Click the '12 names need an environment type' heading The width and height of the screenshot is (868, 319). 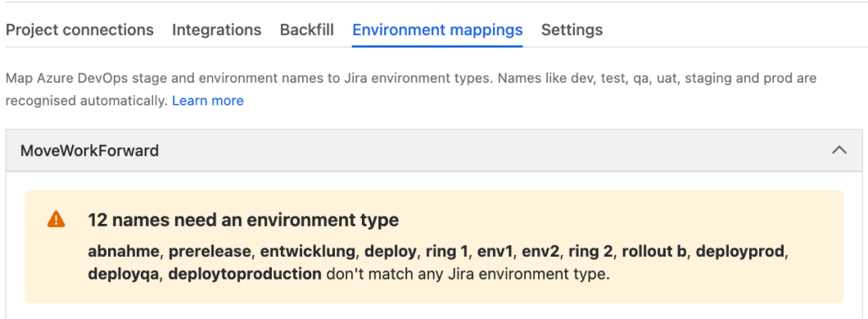coord(243,220)
